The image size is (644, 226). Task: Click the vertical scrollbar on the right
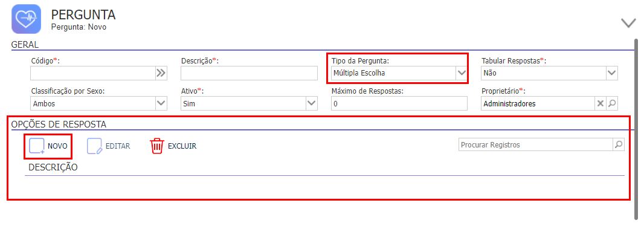click(x=637, y=128)
